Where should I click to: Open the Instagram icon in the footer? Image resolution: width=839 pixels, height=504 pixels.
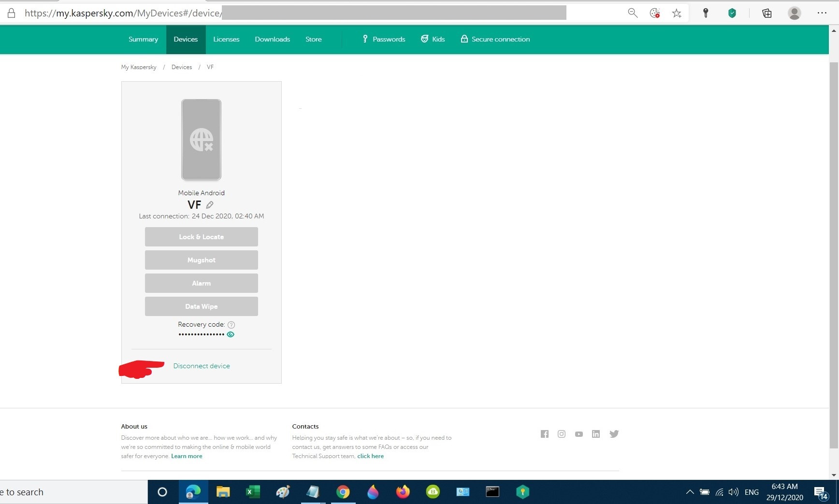(x=562, y=434)
